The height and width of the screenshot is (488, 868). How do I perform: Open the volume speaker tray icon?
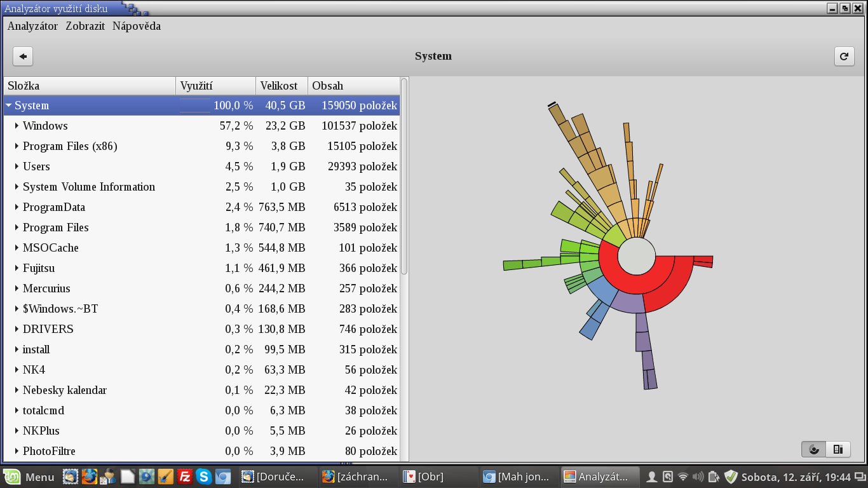tap(698, 477)
